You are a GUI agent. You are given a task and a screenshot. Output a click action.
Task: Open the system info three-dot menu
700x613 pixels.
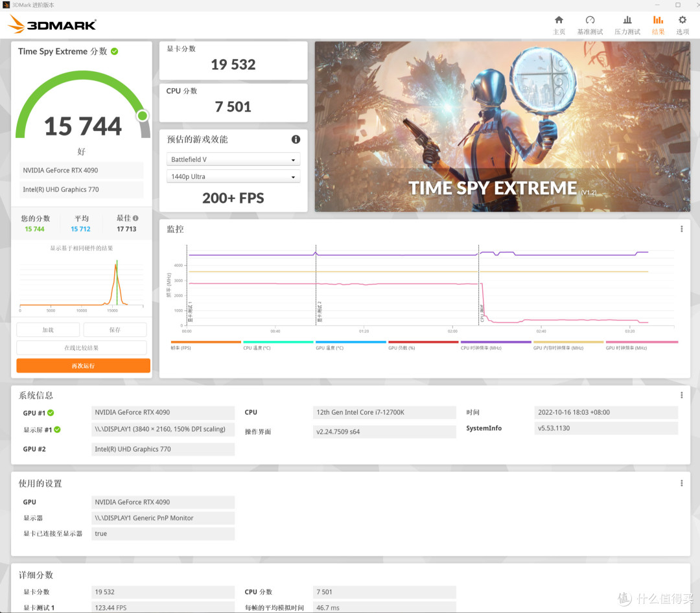click(681, 395)
